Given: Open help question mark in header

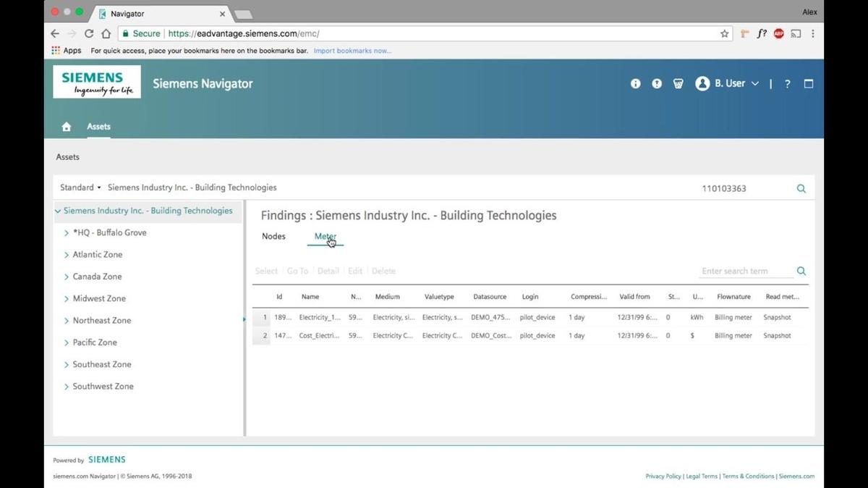Looking at the screenshot, I should click(788, 84).
